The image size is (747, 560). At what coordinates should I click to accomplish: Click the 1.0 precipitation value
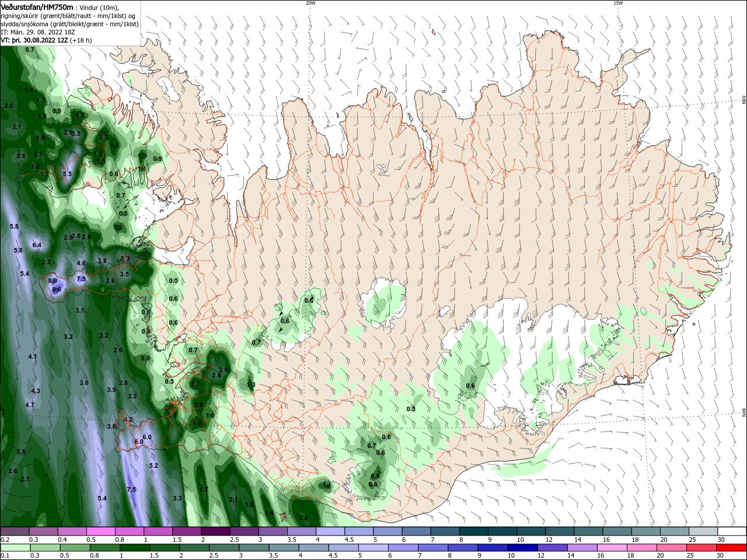coord(210,415)
